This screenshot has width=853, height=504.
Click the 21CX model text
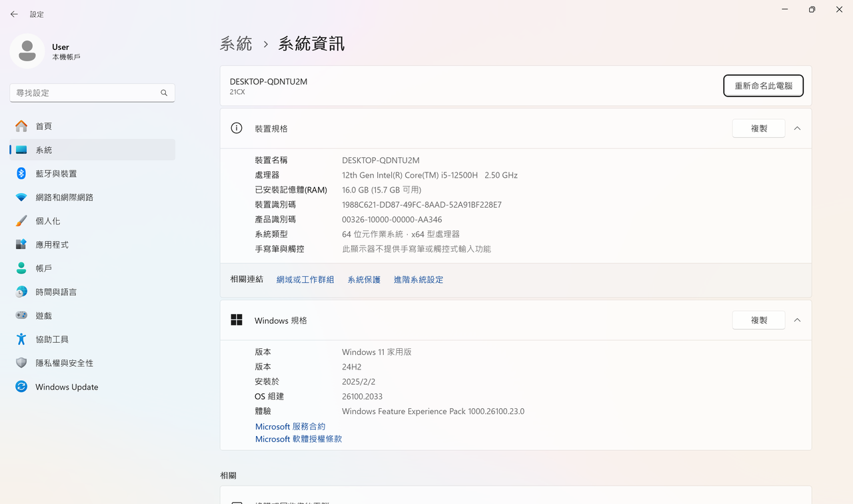click(x=237, y=92)
